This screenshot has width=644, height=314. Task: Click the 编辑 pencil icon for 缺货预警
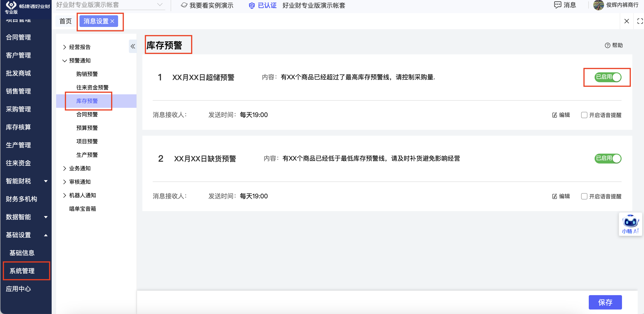pyautogui.click(x=554, y=196)
